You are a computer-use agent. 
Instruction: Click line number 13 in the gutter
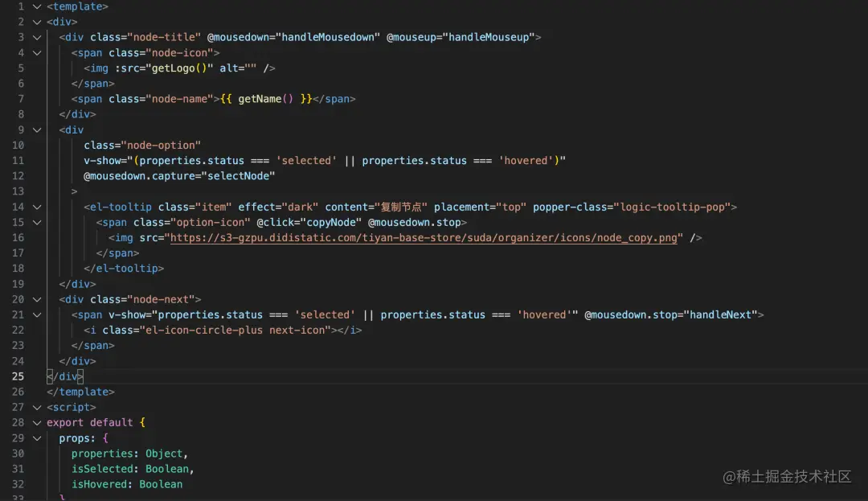coord(18,191)
